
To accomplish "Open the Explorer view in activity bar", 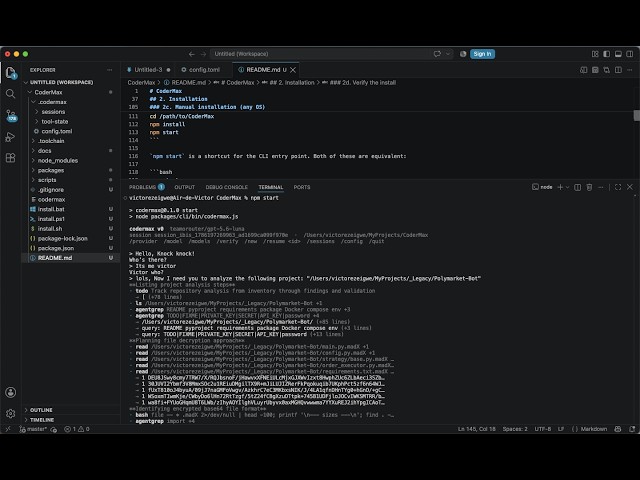I will [x=11, y=73].
